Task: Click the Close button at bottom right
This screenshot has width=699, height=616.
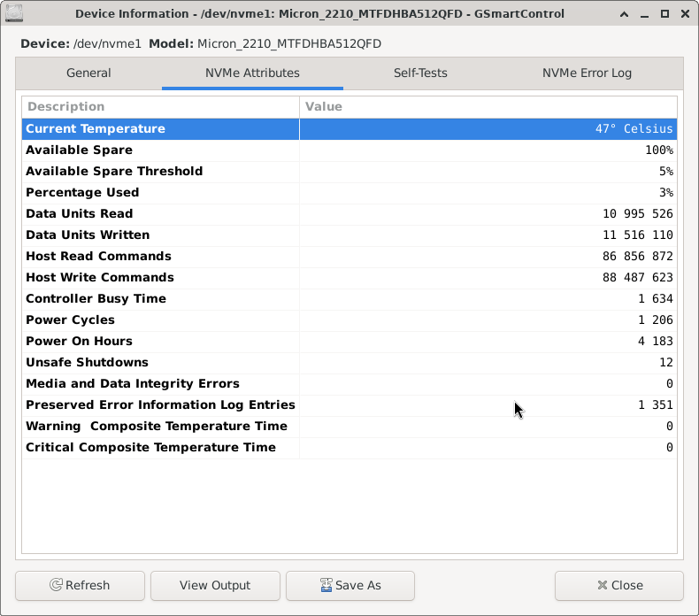Action: pos(619,585)
